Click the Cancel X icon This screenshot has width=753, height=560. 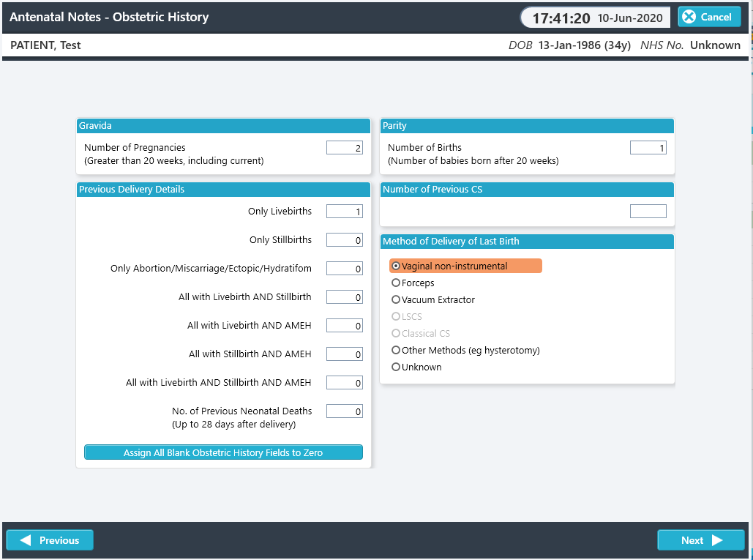point(689,17)
